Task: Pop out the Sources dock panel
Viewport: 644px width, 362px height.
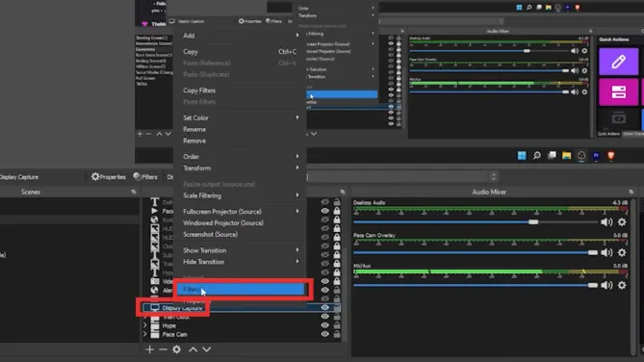Action: click(343, 192)
